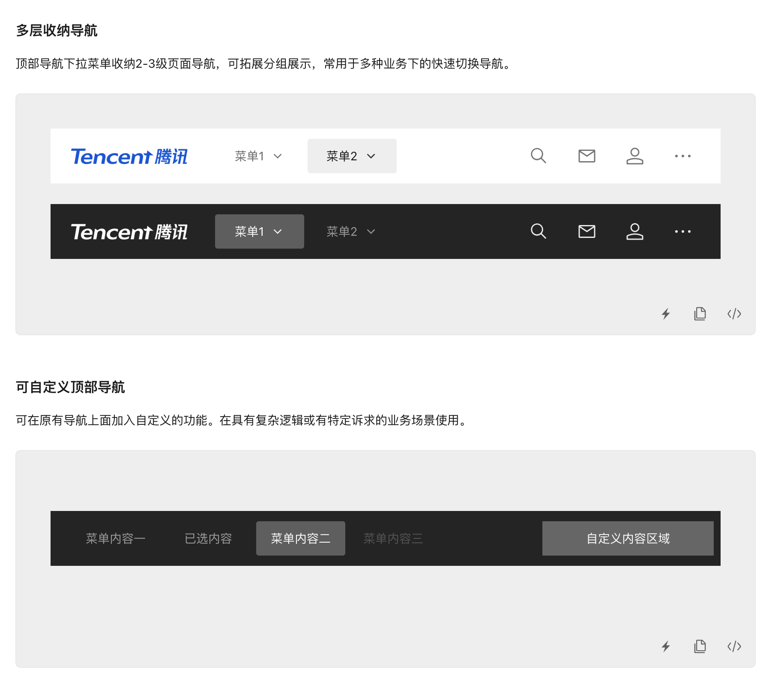Viewport: 784px width, 691px height.
Task: Expand the 菜单1 dropdown in the light navbar
Action: click(257, 156)
